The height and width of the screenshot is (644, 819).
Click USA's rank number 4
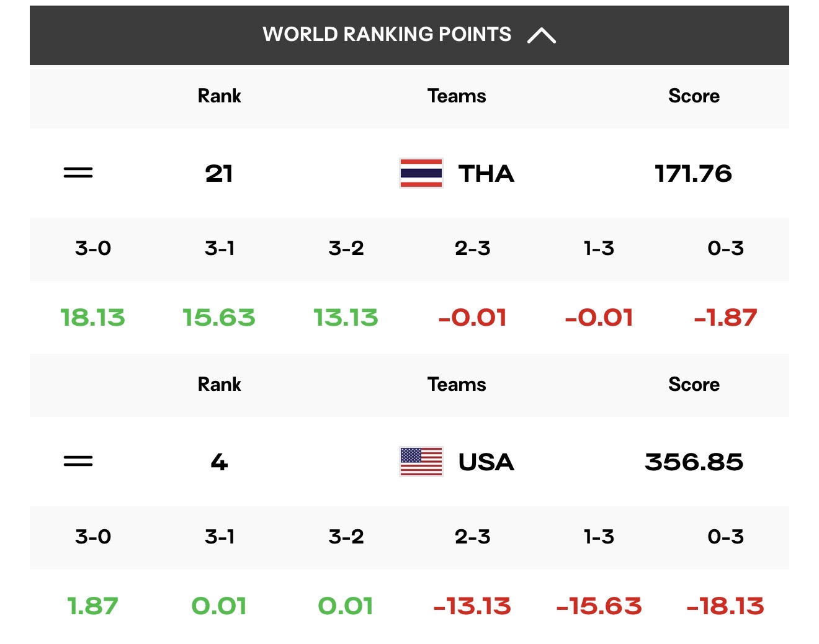[219, 462]
